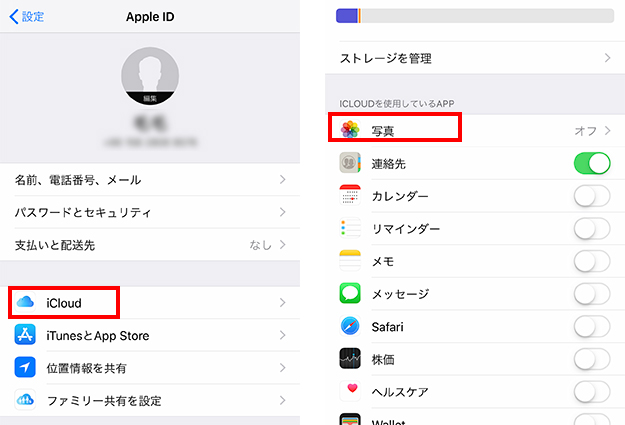625x425 pixels.
Task: Expand the ストレージを管理 chevron
Action: point(607,58)
